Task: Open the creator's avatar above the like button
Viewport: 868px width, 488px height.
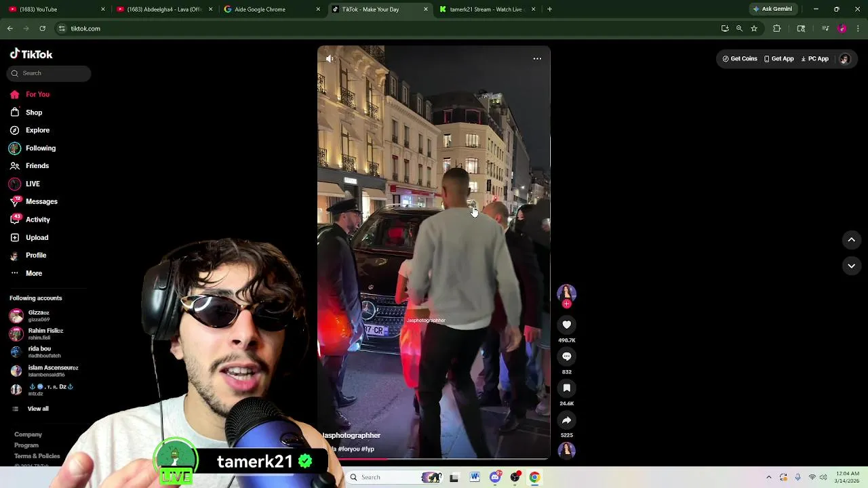Action: [x=566, y=293]
